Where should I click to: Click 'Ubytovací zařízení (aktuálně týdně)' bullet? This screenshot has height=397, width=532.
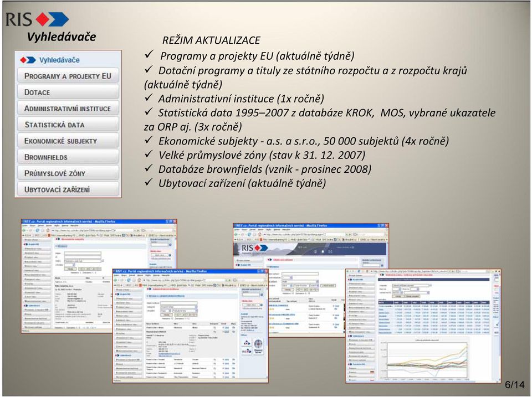242,183
